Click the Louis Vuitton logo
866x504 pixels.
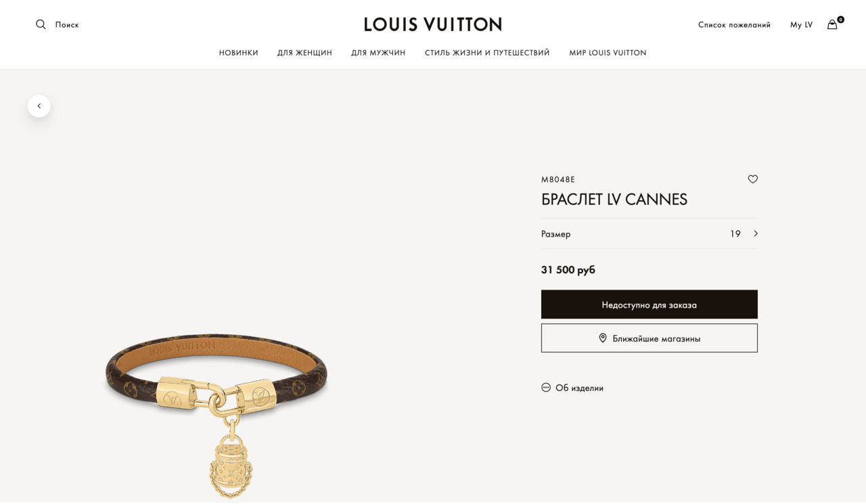pos(433,24)
